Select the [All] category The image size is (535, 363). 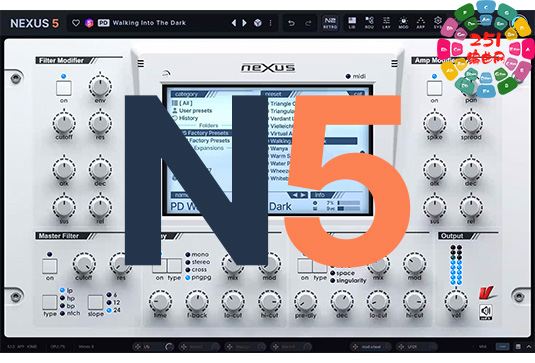(x=182, y=103)
